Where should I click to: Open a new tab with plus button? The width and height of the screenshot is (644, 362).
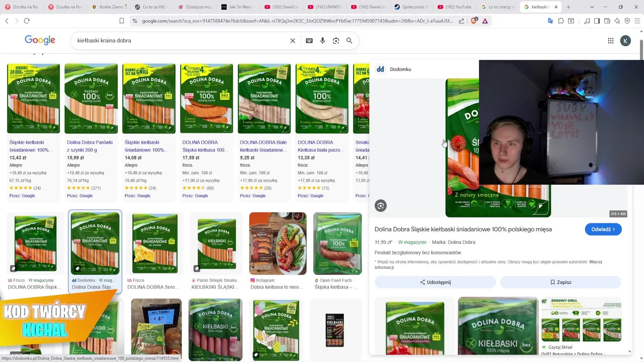point(569,7)
